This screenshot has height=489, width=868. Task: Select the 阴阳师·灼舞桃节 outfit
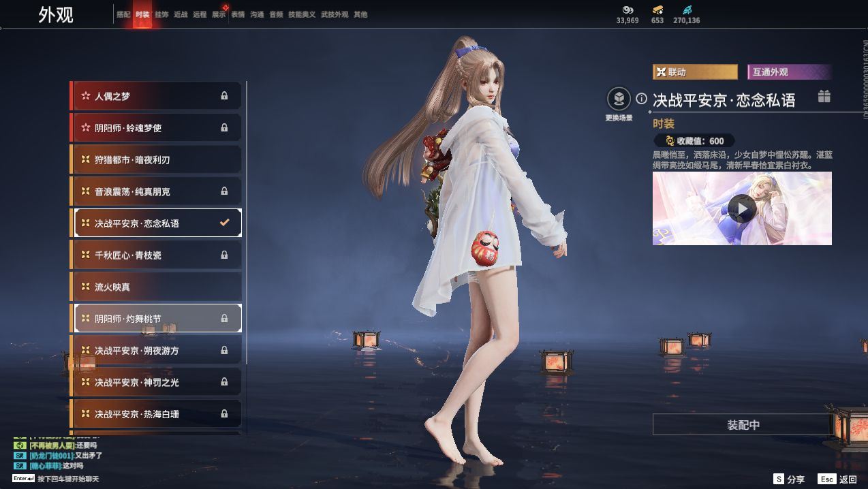point(156,318)
